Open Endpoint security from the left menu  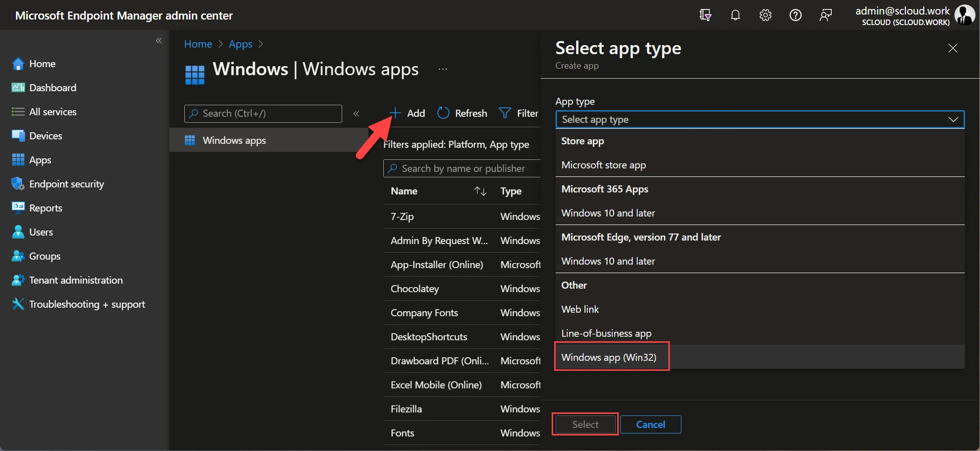click(x=67, y=184)
